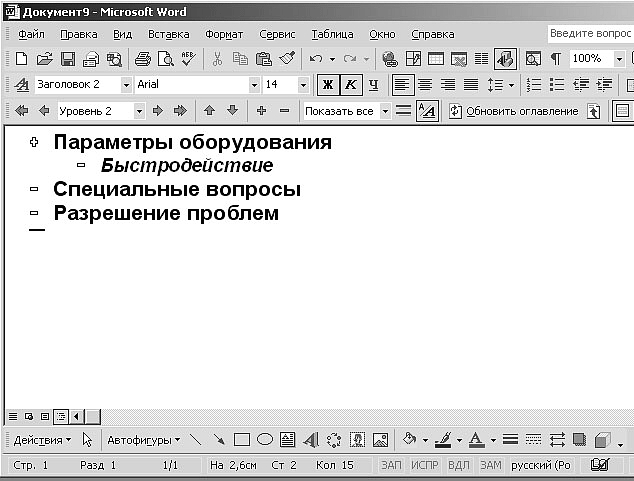Screen dimensions: 634x481
Task: Open the style dropdown (Заголовок 2)
Action: pos(126,85)
